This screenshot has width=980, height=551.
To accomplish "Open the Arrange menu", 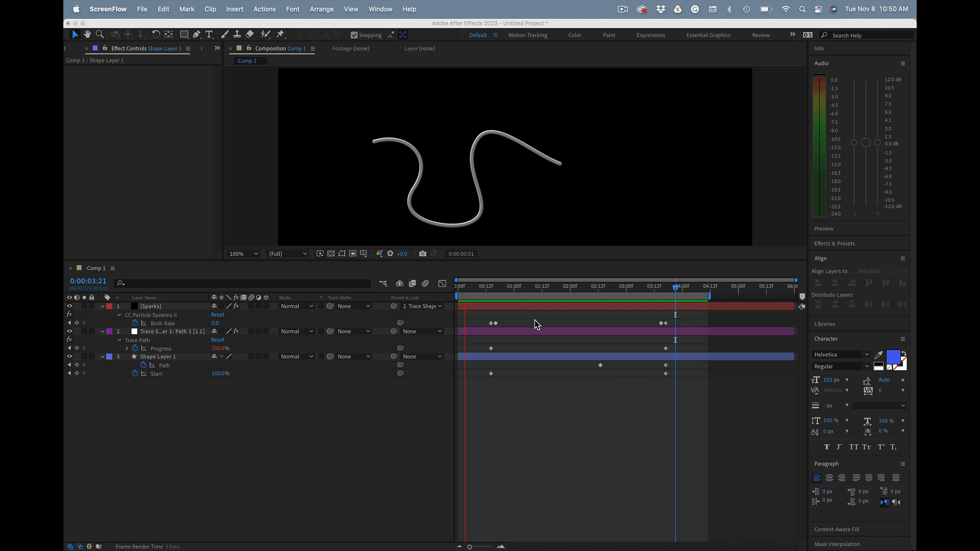I will (x=321, y=9).
